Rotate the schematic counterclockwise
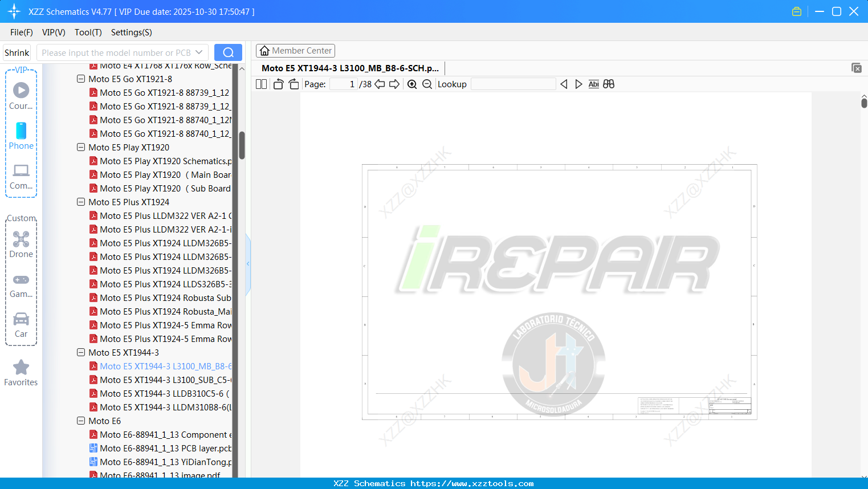Screen dimensions: 868x489 [x=278, y=84]
